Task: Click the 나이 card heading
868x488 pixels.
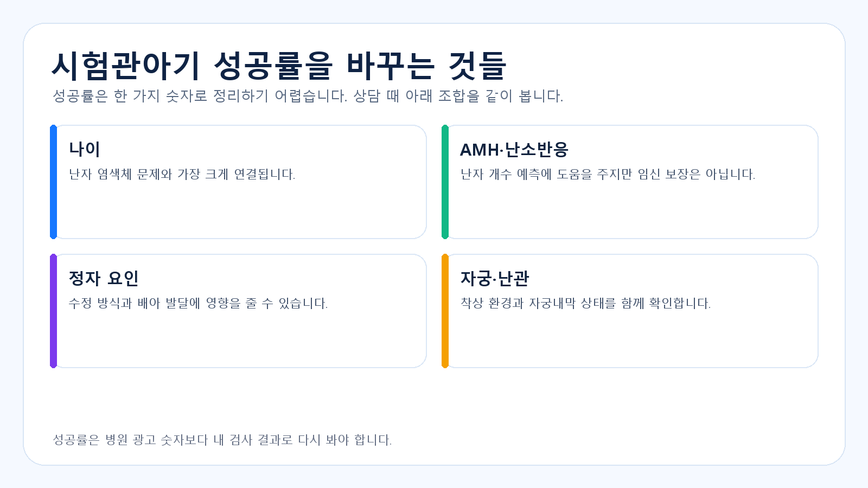Action: [85, 149]
